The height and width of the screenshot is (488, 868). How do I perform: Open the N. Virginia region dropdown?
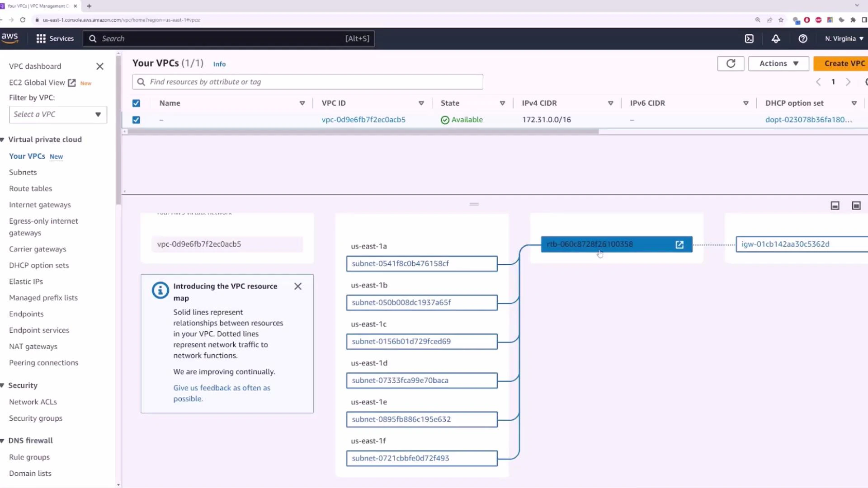click(844, 38)
